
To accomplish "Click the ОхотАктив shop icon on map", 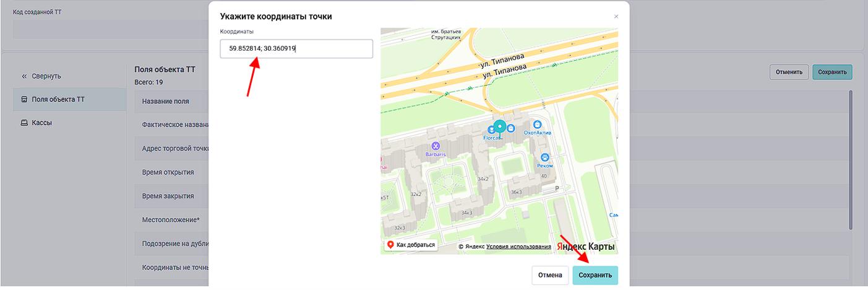I will coord(537,125).
